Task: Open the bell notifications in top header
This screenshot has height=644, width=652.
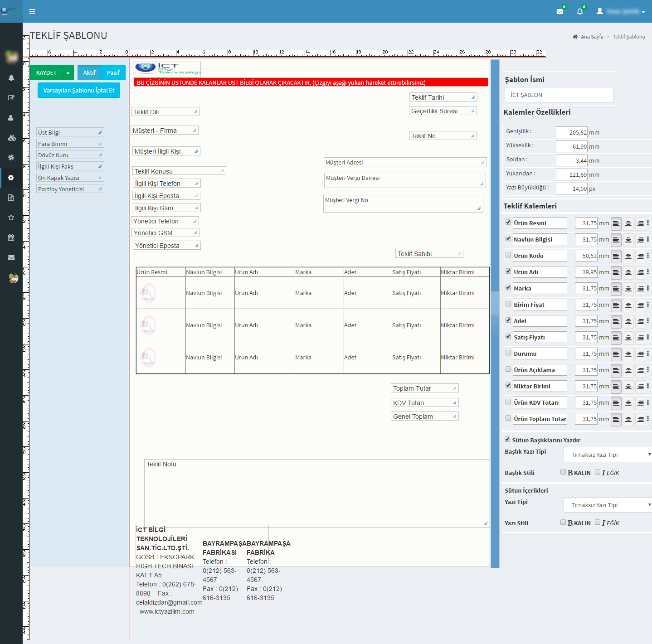Action: point(579,11)
